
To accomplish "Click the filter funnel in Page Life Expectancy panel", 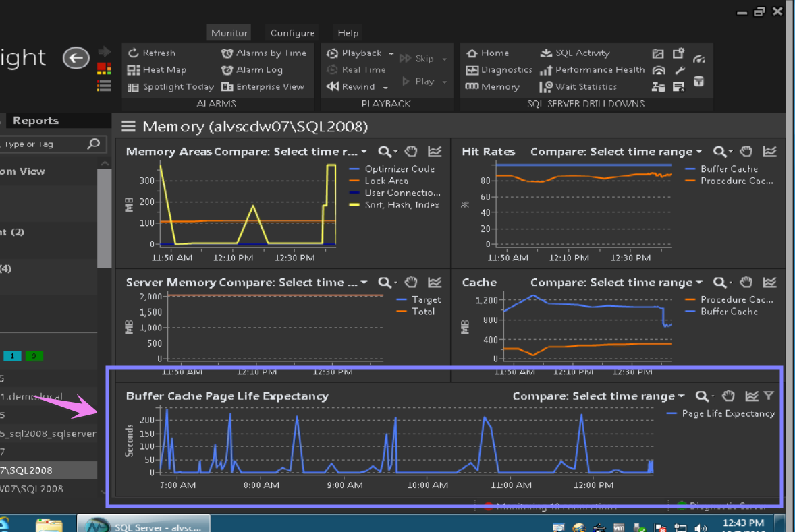I will pos(769,396).
